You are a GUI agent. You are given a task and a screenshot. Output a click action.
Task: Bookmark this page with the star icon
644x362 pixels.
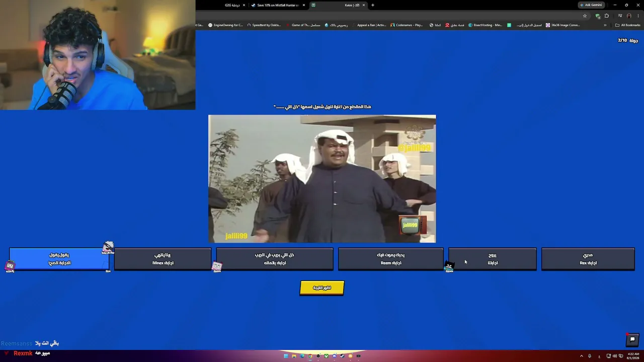tap(585, 16)
